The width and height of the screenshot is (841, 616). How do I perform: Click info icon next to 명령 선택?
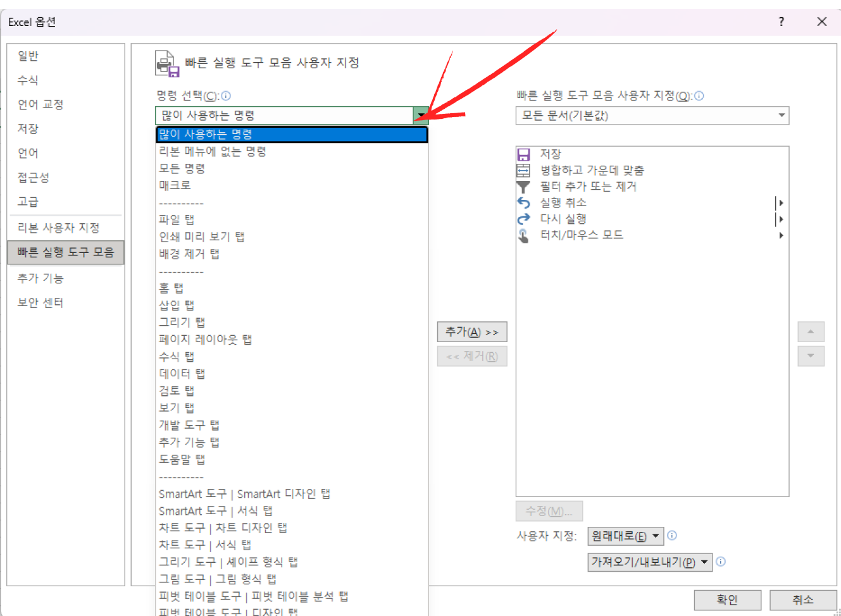pos(226,96)
